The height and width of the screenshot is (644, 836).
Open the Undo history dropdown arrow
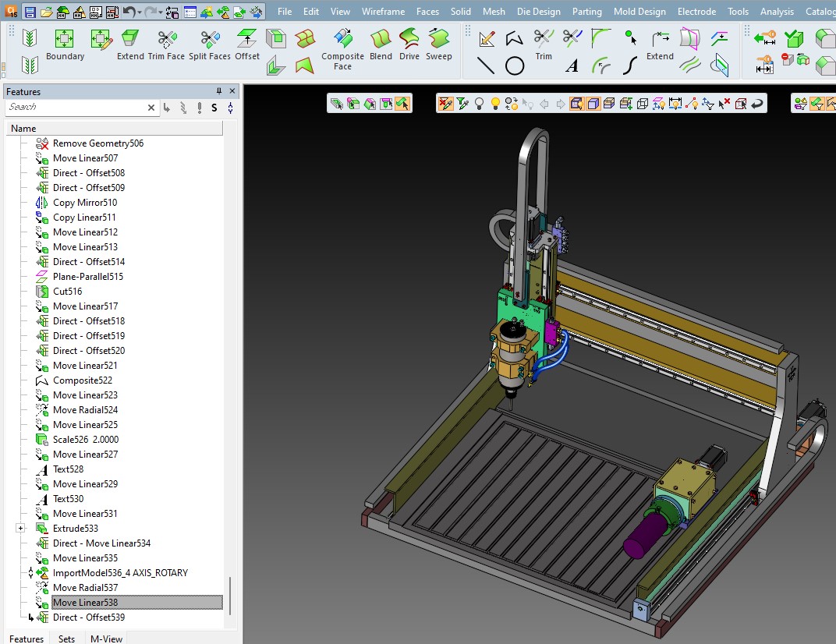pyautogui.click(x=140, y=12)
